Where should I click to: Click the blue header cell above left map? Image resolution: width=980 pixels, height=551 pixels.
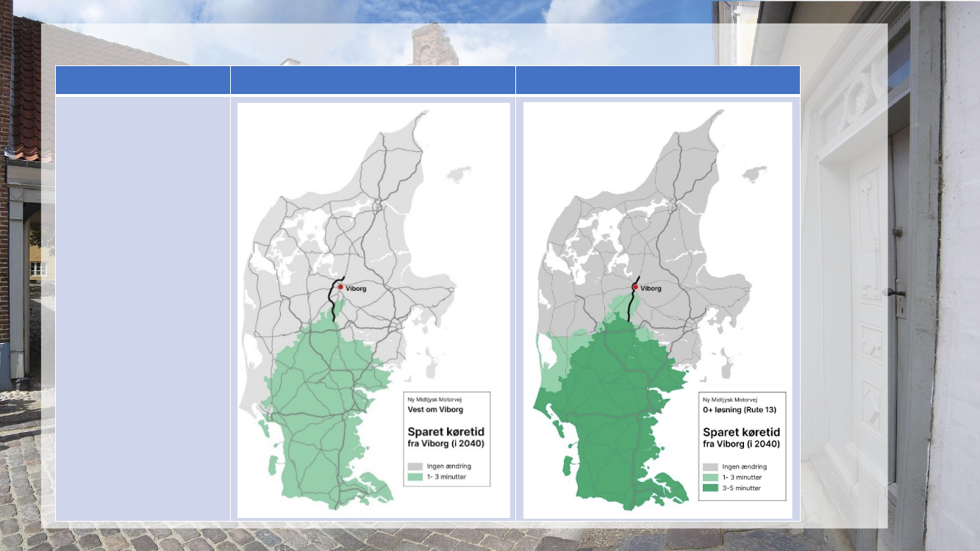pyautogui.click(x=373, y=80)
